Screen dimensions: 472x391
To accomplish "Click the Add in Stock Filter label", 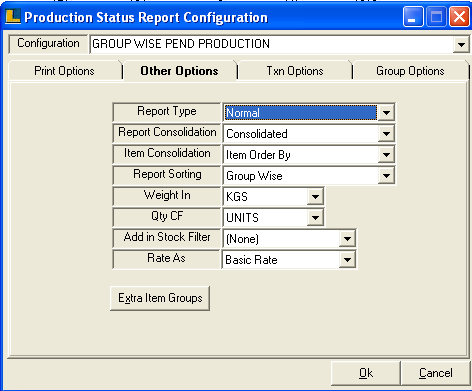I will coord(167,238).
